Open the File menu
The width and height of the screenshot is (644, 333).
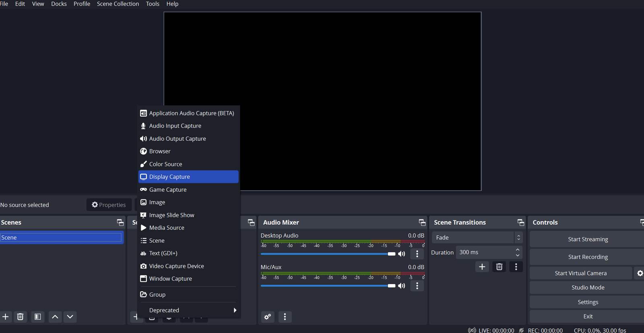click(x=4, y=4)
